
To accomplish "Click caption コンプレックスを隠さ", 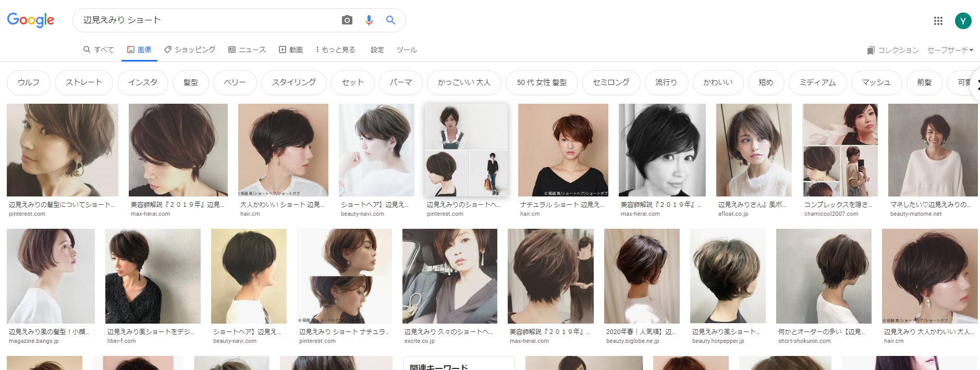I will pos(838,205).
